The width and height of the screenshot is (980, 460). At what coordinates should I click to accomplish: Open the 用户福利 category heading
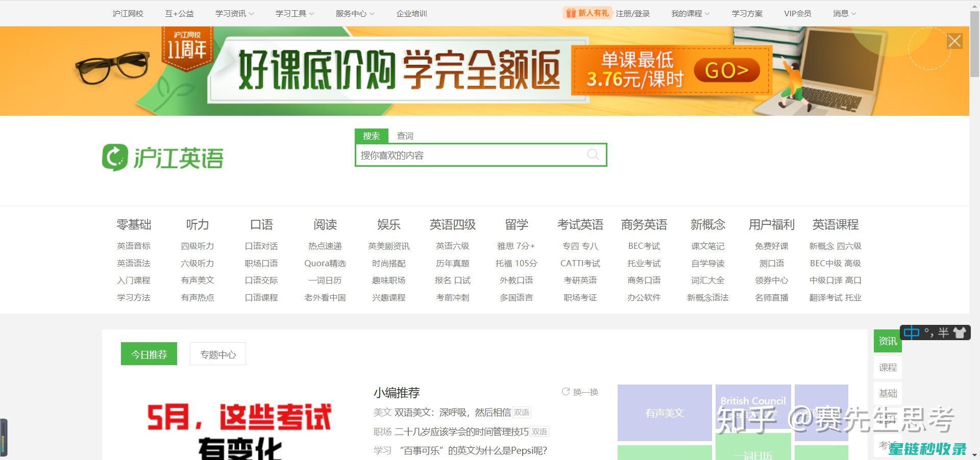tap(772, 224)
